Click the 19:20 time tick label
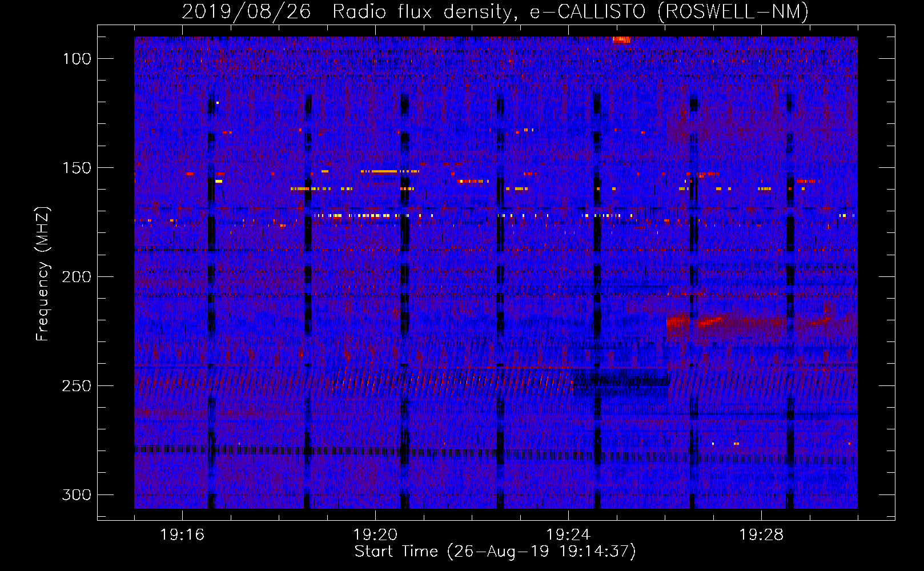This screenshot has width=924, height=571. coord(375,535)
